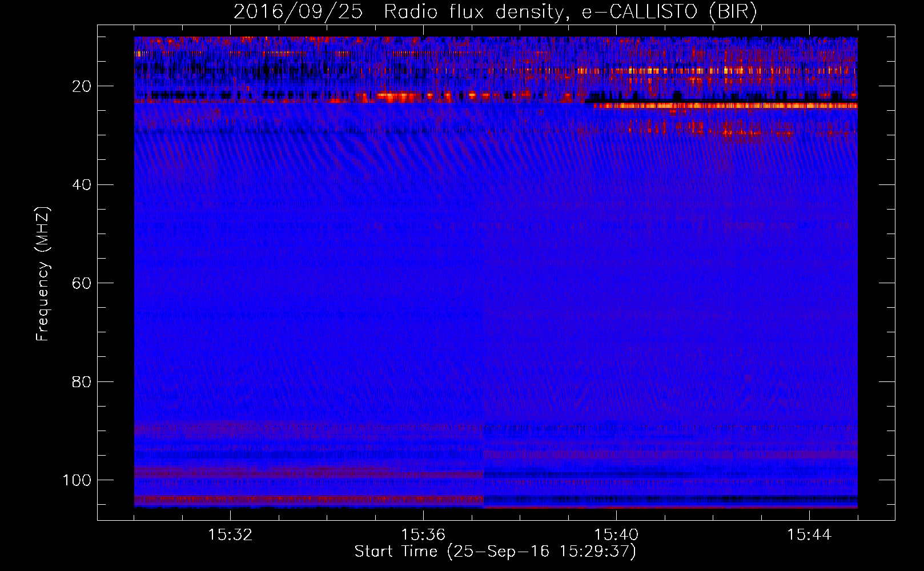
Task: Click the 60 MHz frequency tick label
Action: pos(82,283)
